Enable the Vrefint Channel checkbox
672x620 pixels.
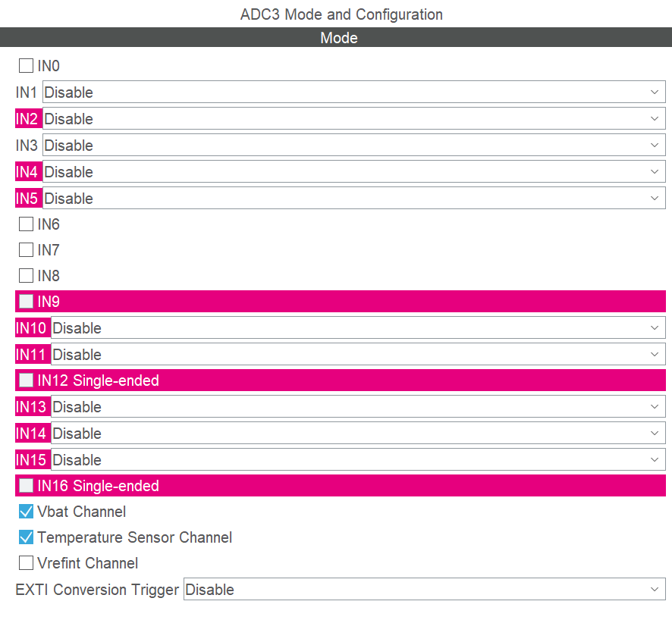pos(27,563)
